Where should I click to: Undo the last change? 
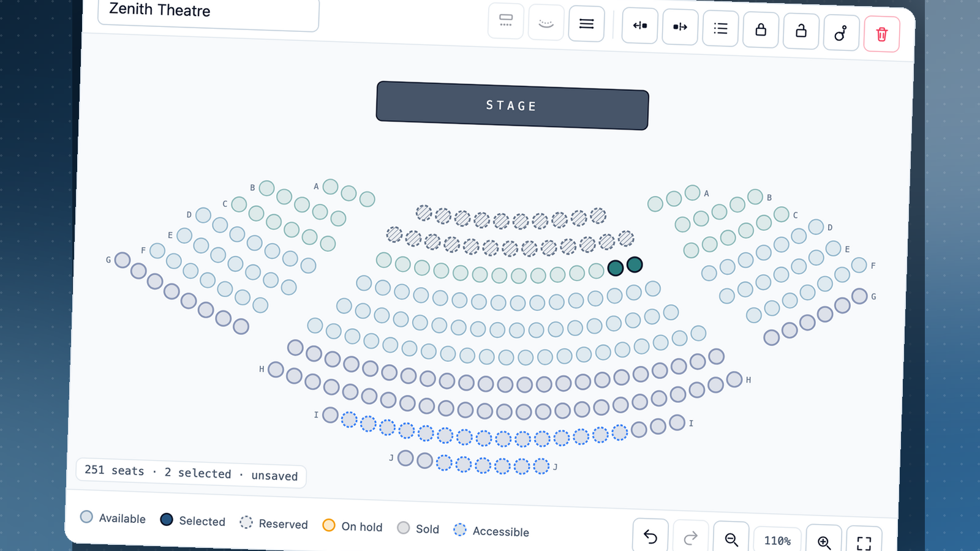(650, 537)
